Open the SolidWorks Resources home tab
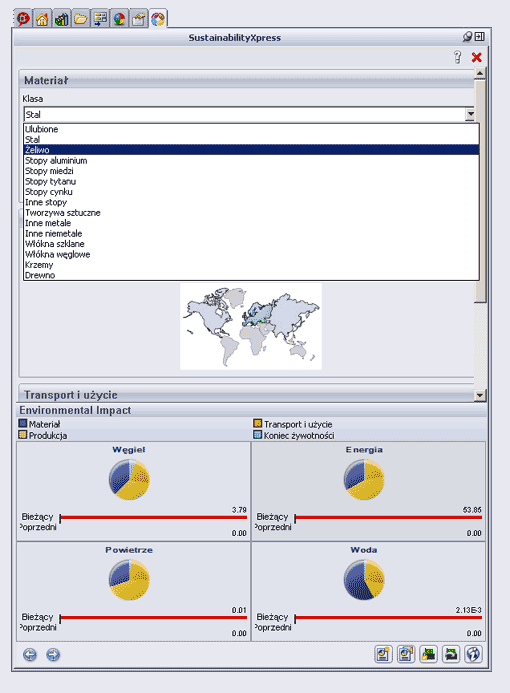510x693 pixels. (42, 19)
